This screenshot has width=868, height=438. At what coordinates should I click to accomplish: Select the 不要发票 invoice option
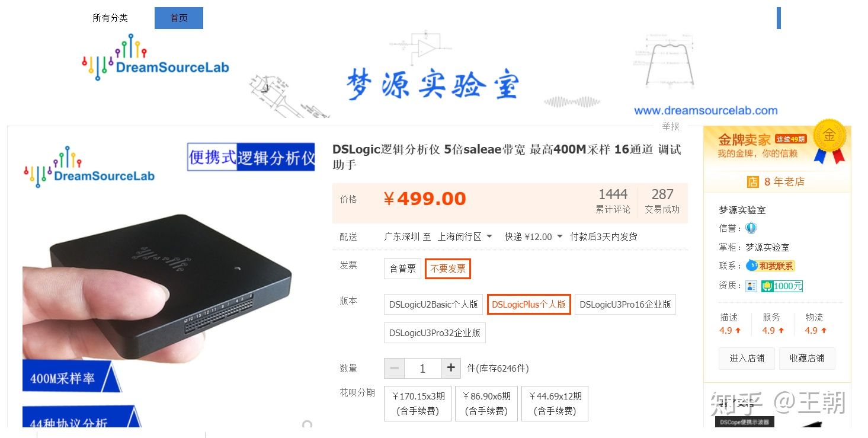[x=448, y=268]
